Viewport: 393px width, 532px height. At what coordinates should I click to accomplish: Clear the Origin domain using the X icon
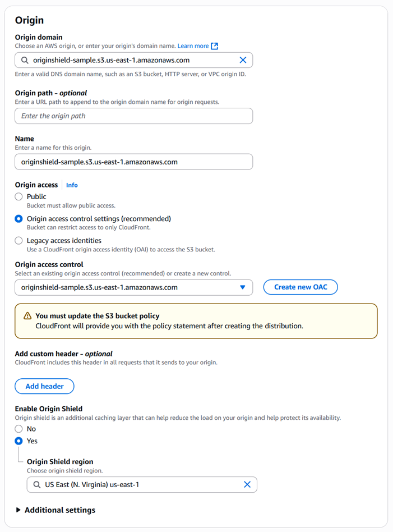(x=243, y=59)
